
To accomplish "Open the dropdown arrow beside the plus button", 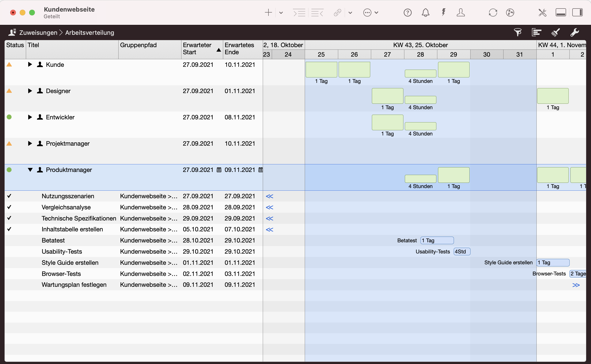I will pos(281,13).
